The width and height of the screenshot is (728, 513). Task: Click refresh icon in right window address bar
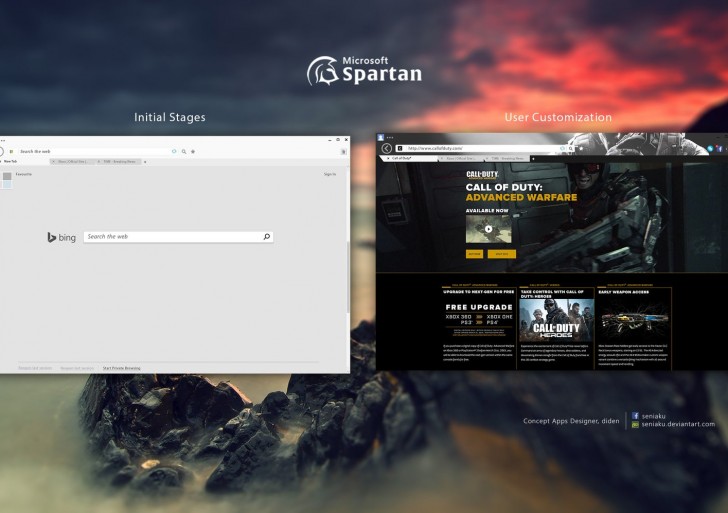pyautogui.click(x=562, y=149)
